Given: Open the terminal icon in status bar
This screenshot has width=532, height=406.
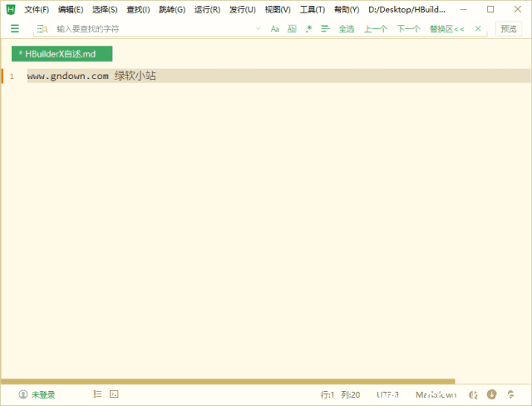Looking at the screenshot, I should (x=114, y=394).
